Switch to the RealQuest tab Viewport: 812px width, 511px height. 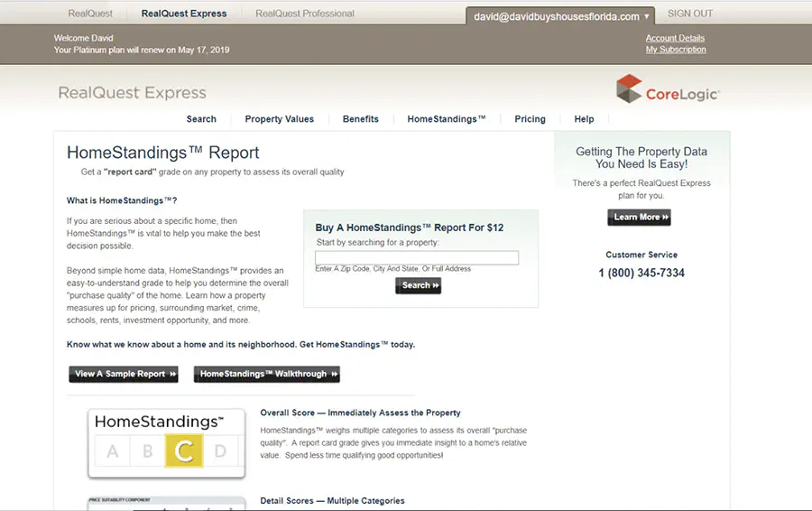tap(91, 14)
